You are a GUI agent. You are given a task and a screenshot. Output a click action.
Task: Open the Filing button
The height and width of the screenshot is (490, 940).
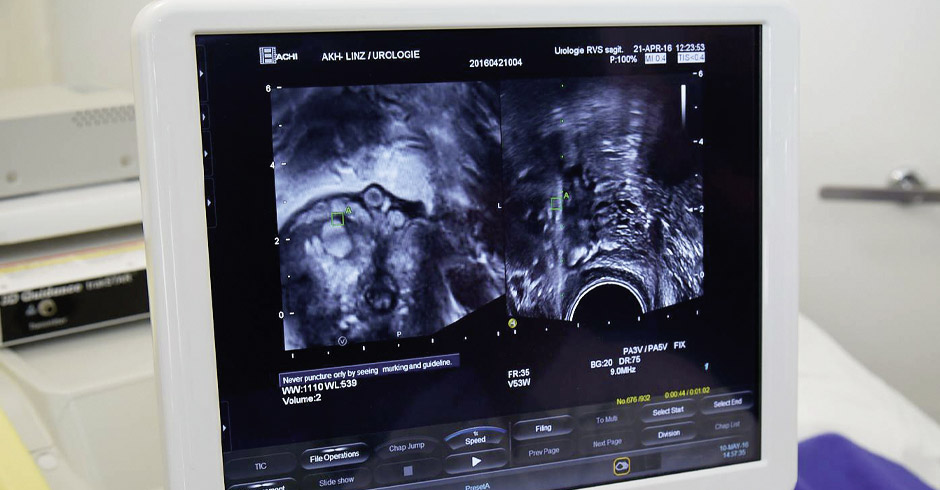tap(543, 428)
